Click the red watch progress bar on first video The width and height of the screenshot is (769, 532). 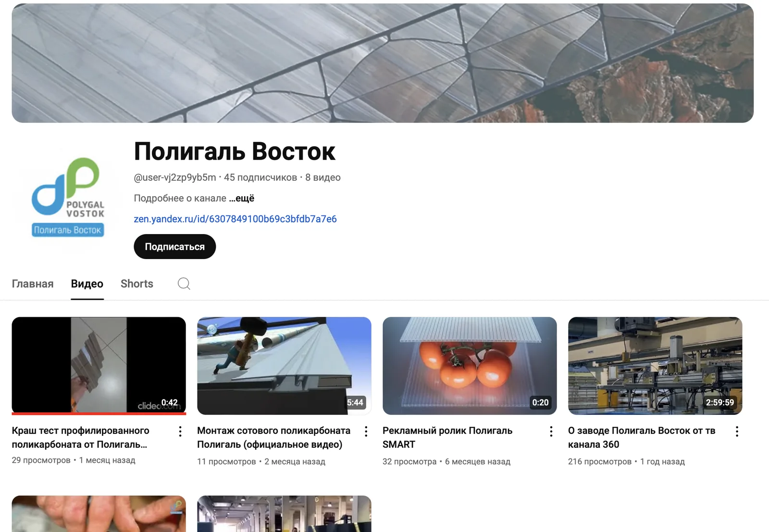99,413
